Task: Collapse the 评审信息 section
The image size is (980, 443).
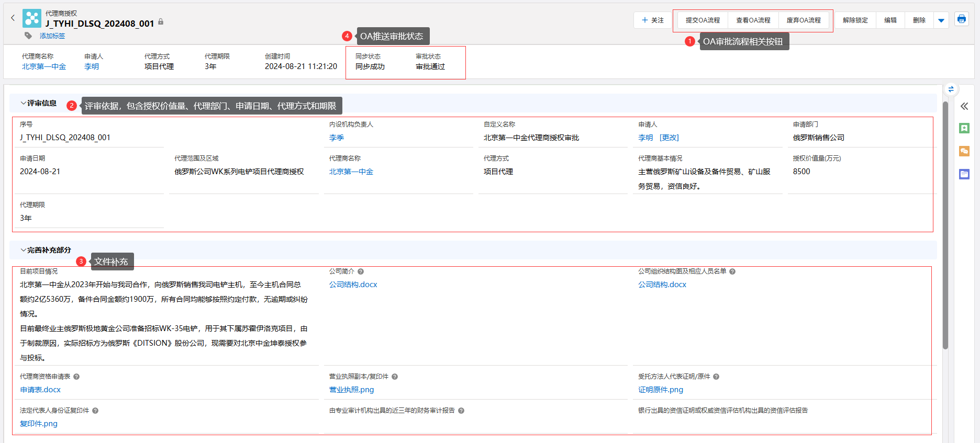Action: [24, 104]
